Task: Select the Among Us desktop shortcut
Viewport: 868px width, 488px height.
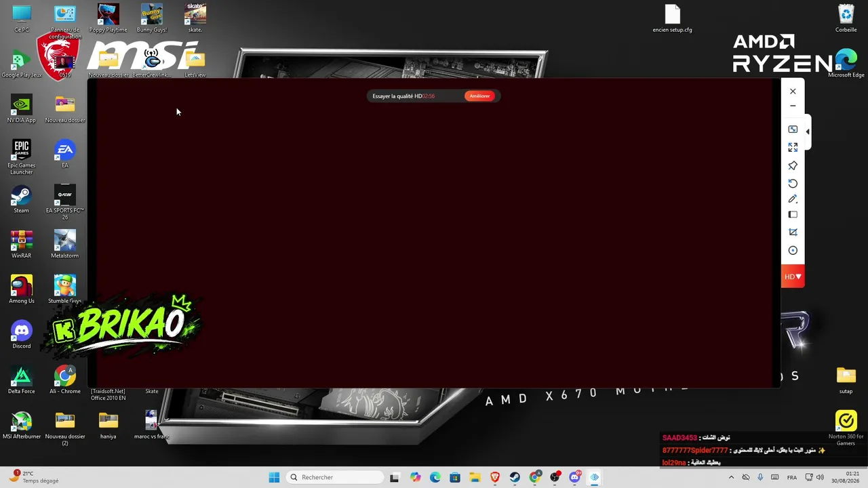Action: pyautogui.click(x=22, y=289)
